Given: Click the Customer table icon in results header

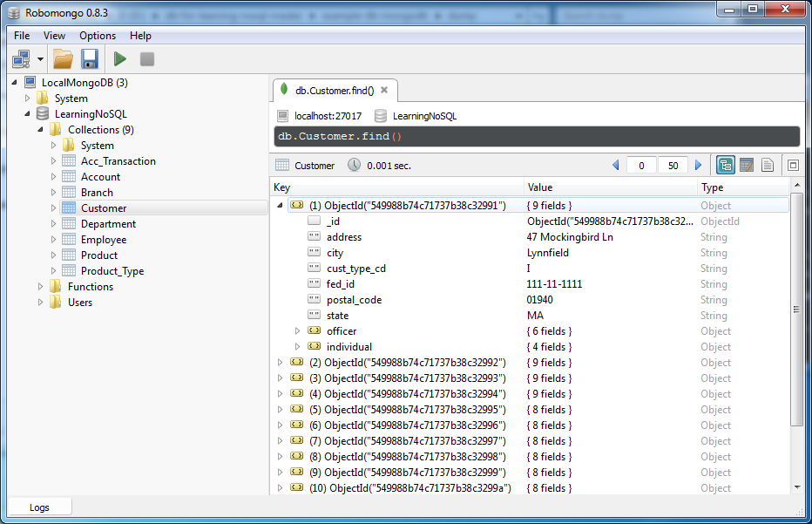Looking at the screenshot, I should pyautogui.click(x=282, y=166).
